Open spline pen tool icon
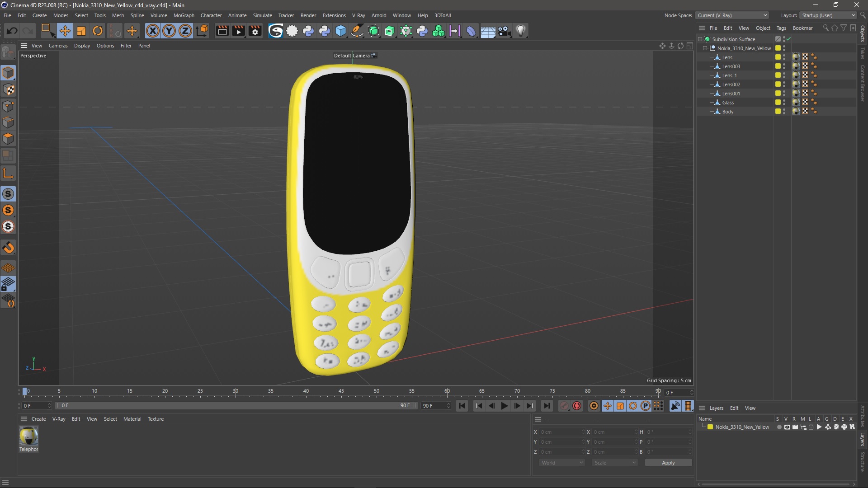This screenshot has height=488, width=868. [357, 31]
